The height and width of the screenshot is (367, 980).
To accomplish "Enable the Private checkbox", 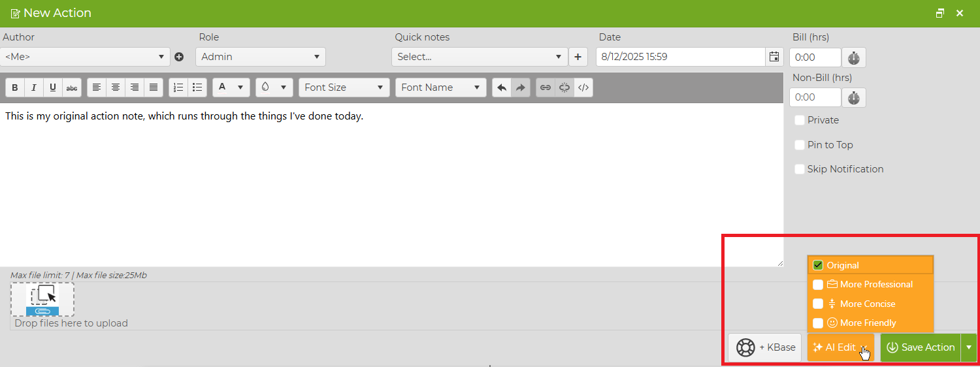I will point(800,120).
